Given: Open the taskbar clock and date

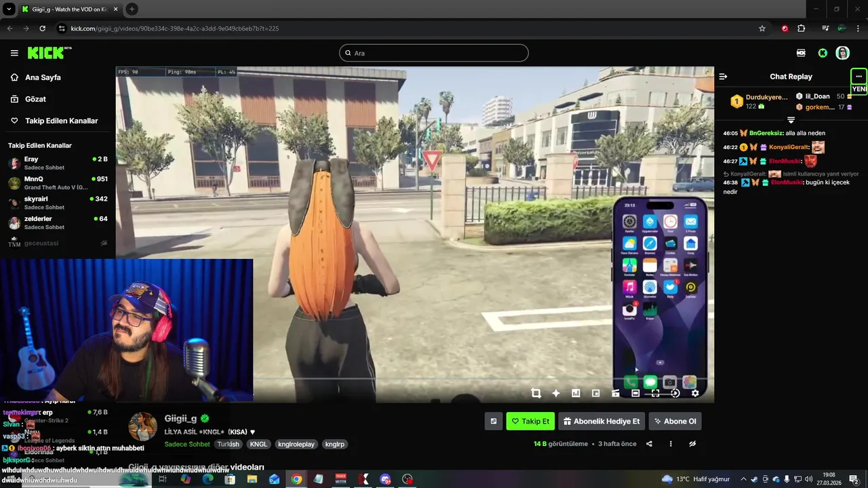Looking at the screenshot, I should click(829, 479).
